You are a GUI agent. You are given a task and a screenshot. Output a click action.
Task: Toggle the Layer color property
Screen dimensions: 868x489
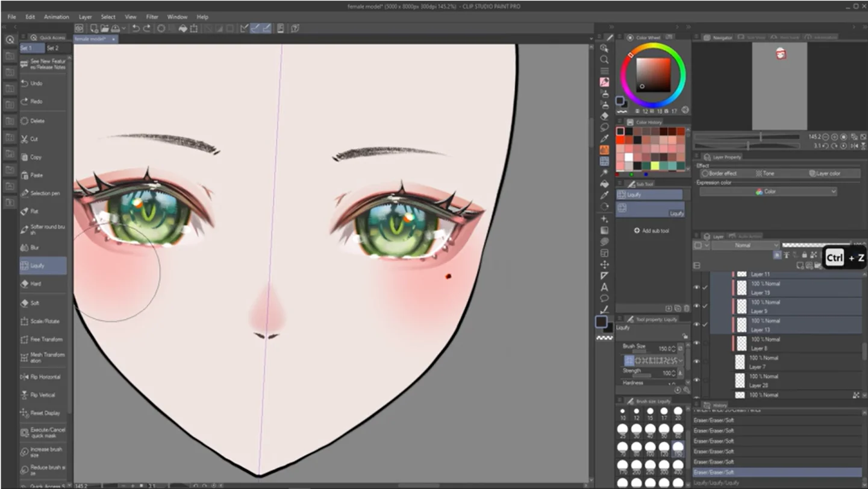coord(825,174)
